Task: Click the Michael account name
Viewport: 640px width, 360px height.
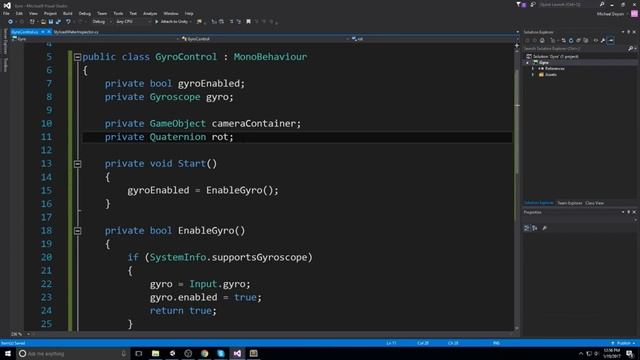Action: coord(611,14)
